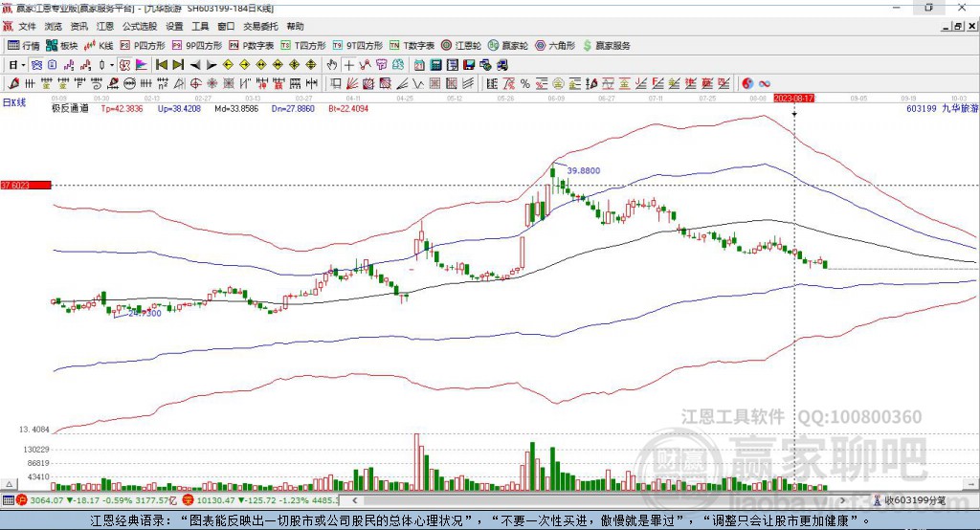Select the Gann fan lines tool
980x530 pixels.
(353, 83)
